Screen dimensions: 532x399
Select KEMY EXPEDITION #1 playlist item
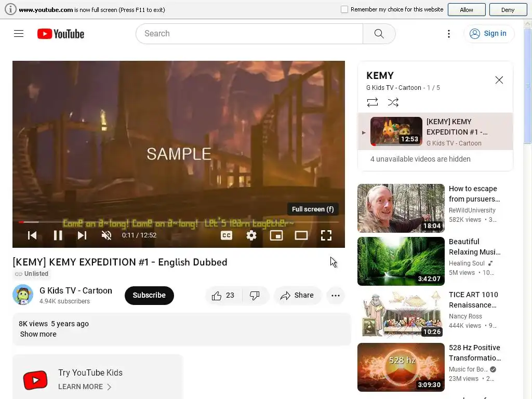pyautogui.click(x=435, y=131)
